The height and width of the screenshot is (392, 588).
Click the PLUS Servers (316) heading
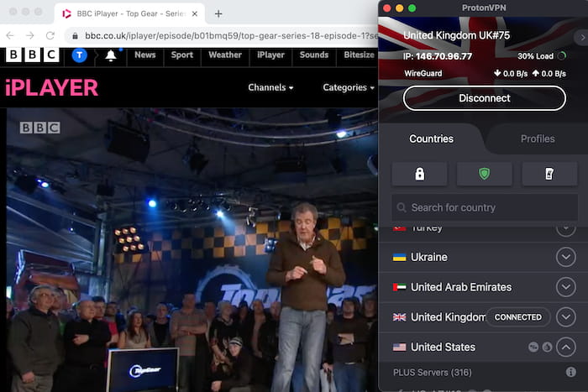432,373
